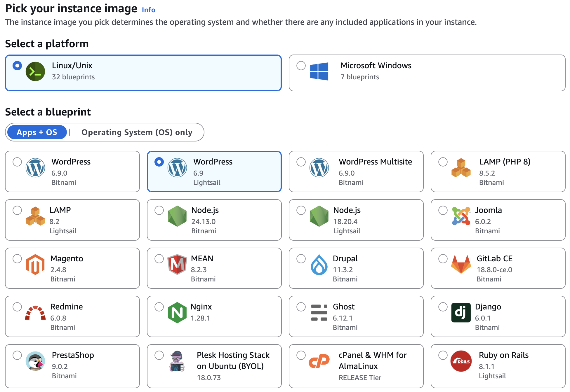
Task: Open the Info link next to the heading
Action: [148, 10]
